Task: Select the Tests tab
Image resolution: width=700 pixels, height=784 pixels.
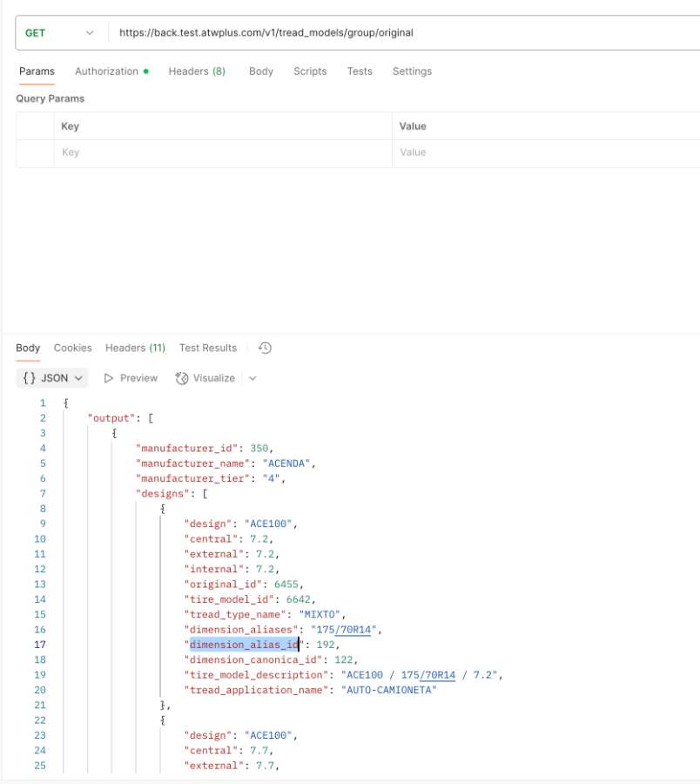Action: (360, 71)
